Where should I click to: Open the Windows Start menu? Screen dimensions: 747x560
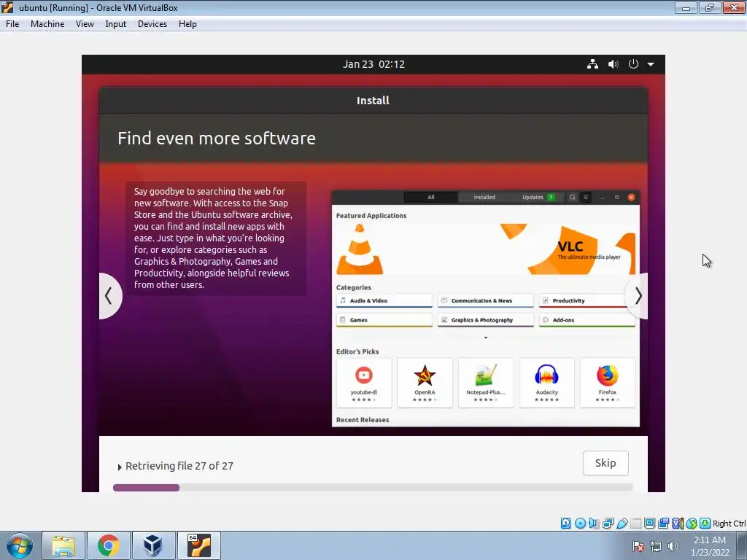tap(20, 545)
